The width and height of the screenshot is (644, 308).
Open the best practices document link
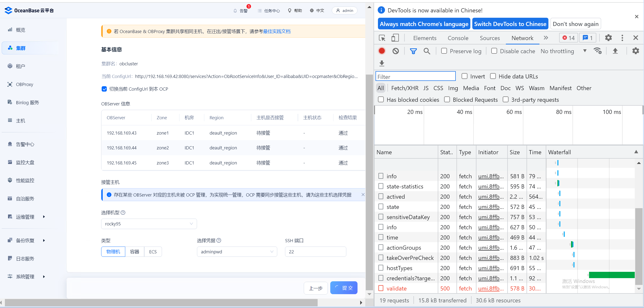(277, 31)
